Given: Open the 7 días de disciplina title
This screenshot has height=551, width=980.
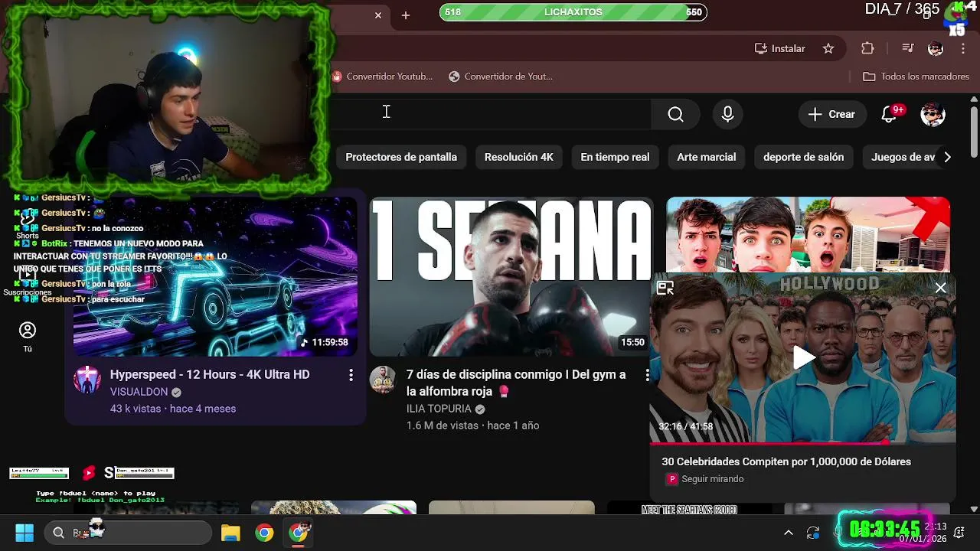Looking at the screenshot, I should [x=516, y=383].
